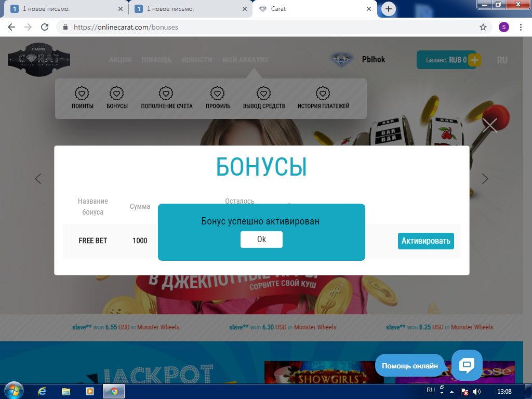Close the bonuses popup with the X icon

[489, 125]
